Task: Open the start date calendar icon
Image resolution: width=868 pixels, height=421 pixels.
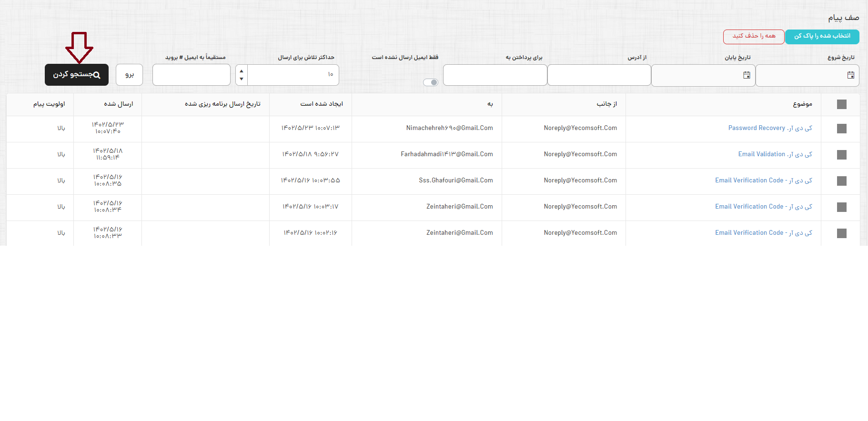Action: 850,75
